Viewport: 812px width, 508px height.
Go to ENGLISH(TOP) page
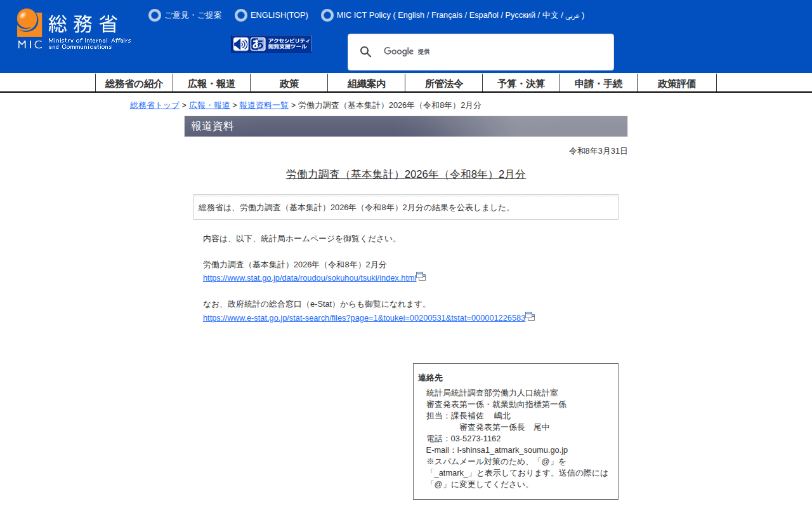point(279,15)
